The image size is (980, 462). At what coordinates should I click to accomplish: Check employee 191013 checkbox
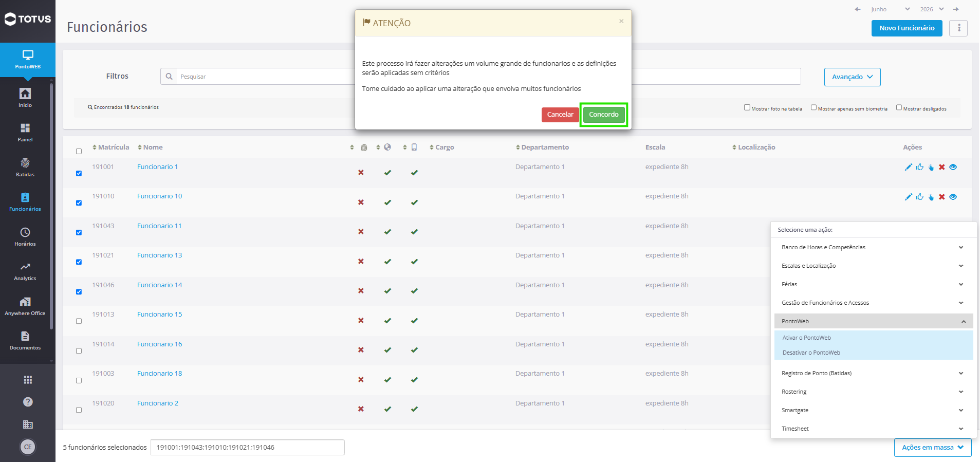pyautogui.click(x=79, y=321)
